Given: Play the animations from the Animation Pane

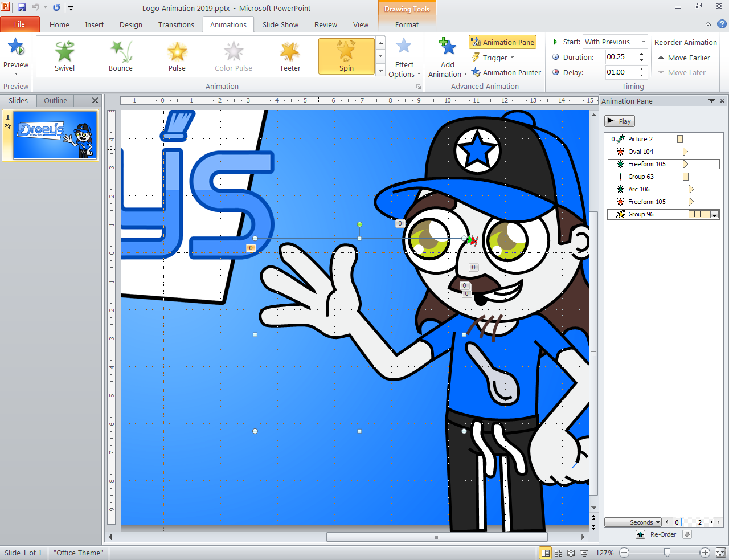Looking at the screenshot, I should [x=619, y=121].
